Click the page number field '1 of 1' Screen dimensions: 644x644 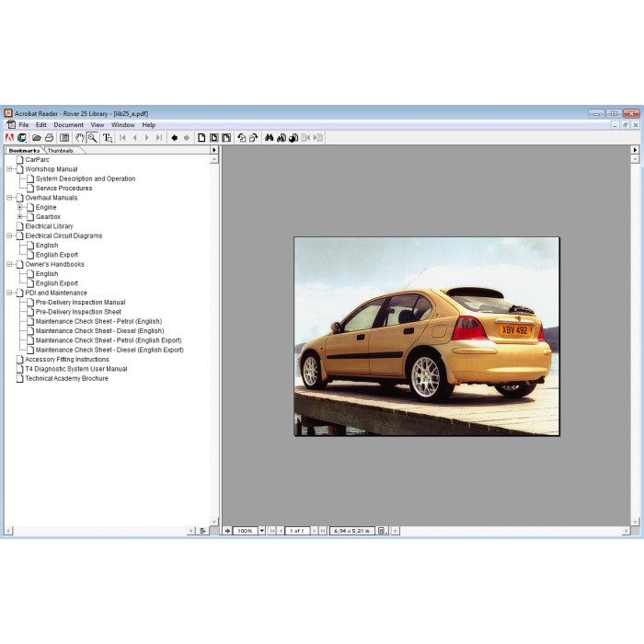tap(297, 531)
